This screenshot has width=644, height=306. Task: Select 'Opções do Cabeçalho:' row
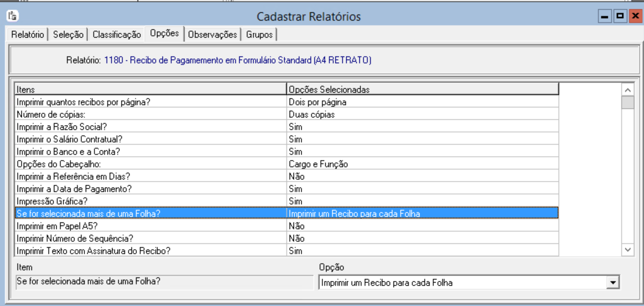150,164
